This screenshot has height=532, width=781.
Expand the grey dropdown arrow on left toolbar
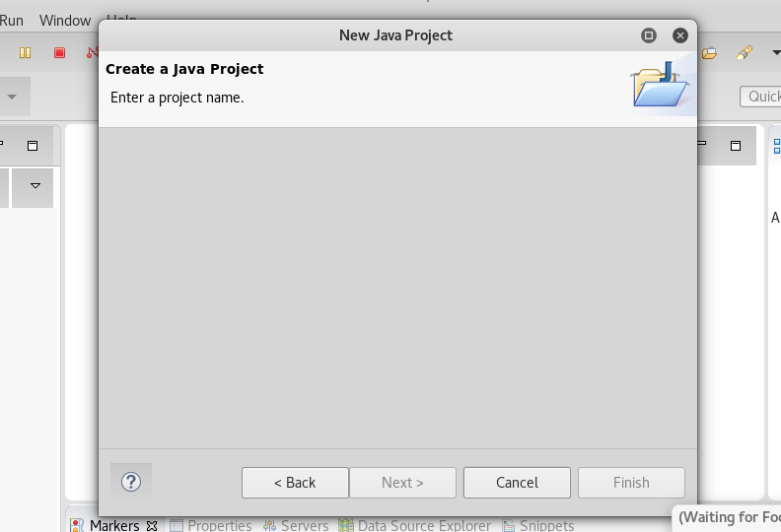tap(12, 97)
